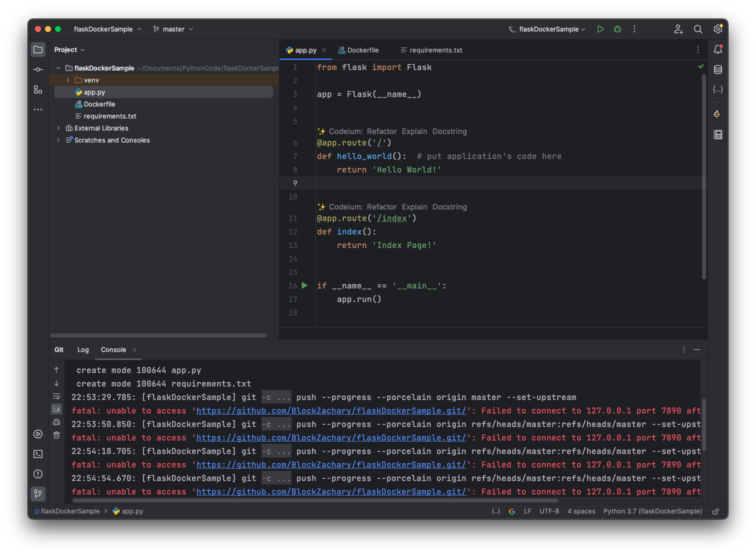
Task: Open Search Everywhere magnifier icon
Action: click(698, 29)
